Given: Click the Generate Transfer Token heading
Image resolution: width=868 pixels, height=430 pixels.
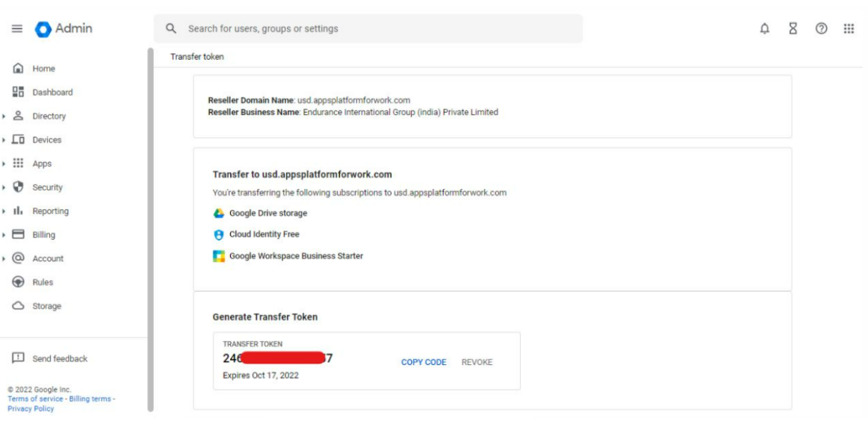Looking at the screenshot, I should [x=265, y=317].
